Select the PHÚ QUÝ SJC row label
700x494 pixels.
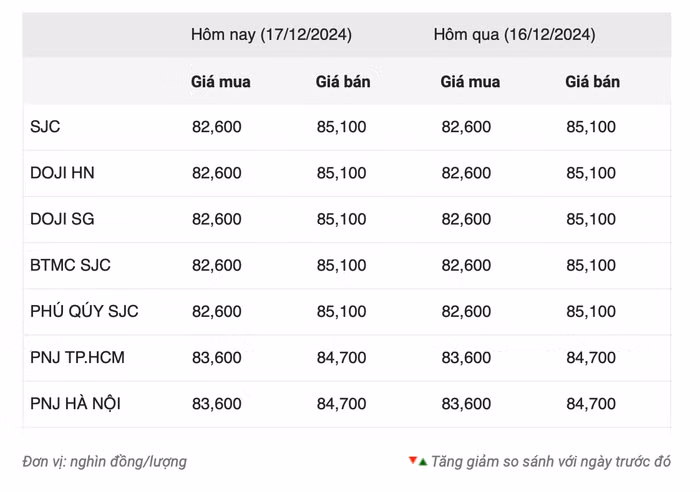point(84,311)
